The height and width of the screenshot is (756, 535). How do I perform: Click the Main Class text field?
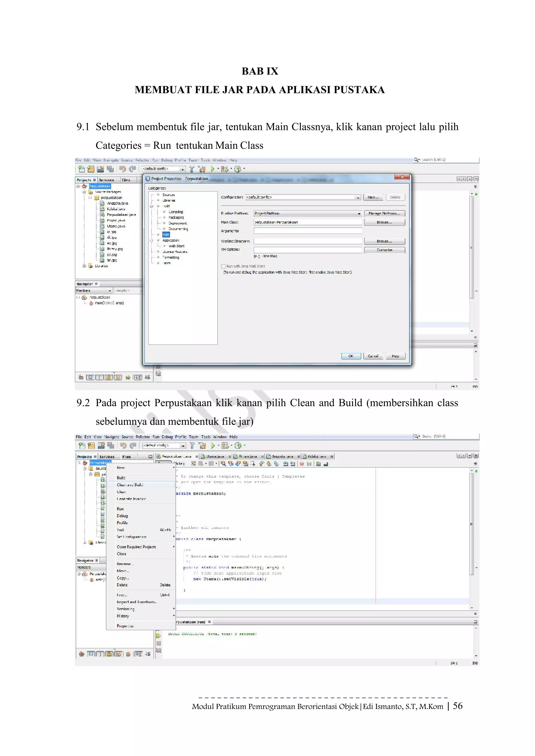point(308,222)
